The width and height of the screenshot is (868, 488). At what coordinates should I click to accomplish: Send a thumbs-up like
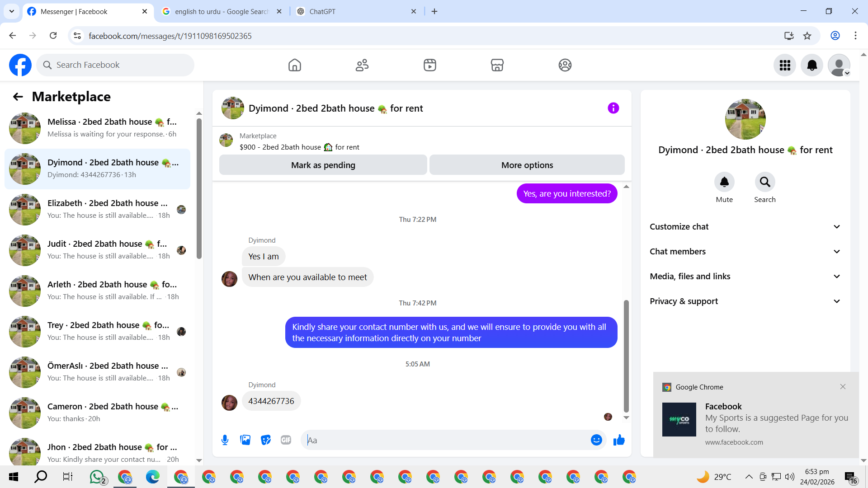619,440
